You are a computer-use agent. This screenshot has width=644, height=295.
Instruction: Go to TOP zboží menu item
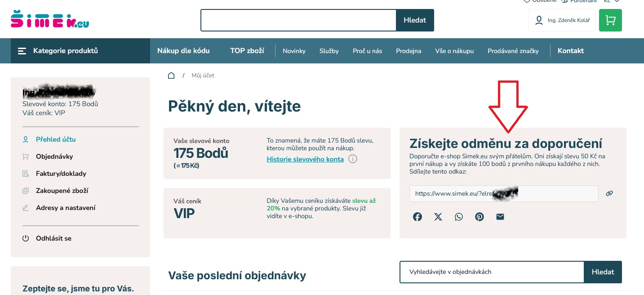[247, 51]
